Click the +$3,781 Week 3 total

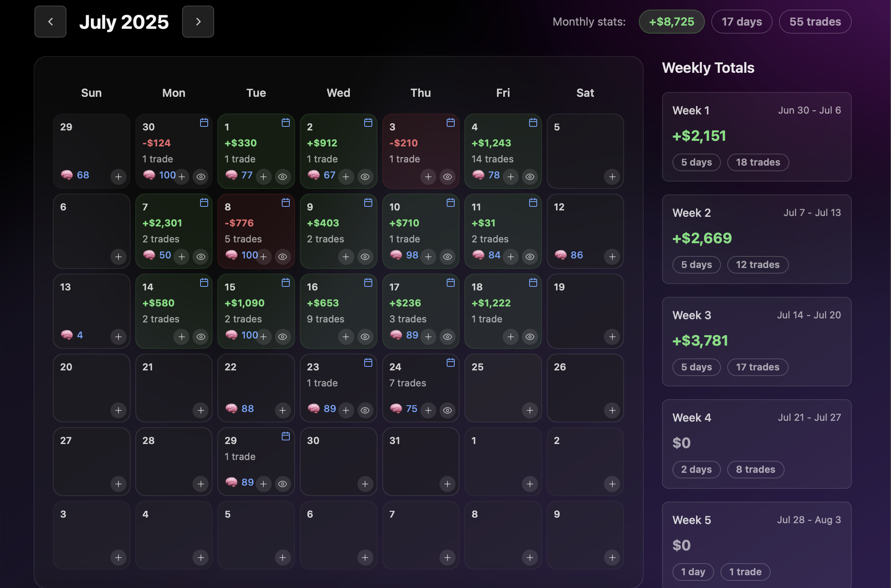pyautogui.click(x=700, y=340)
